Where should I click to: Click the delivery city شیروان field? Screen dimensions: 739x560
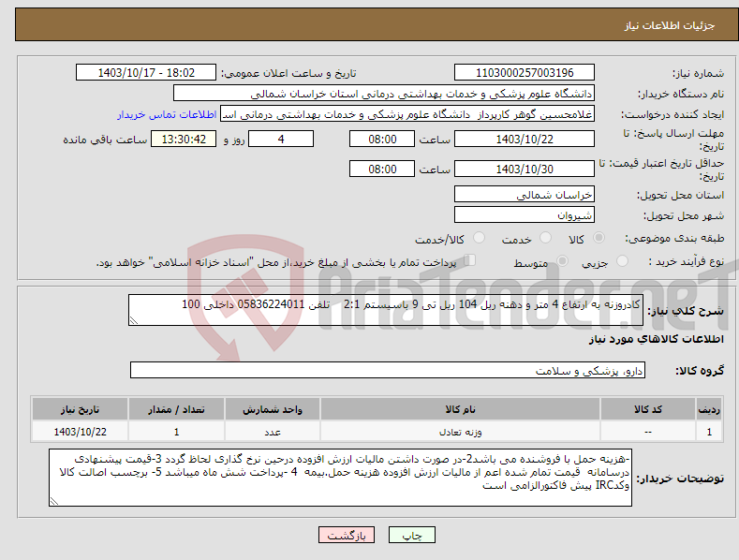click(x=525, y=215)
